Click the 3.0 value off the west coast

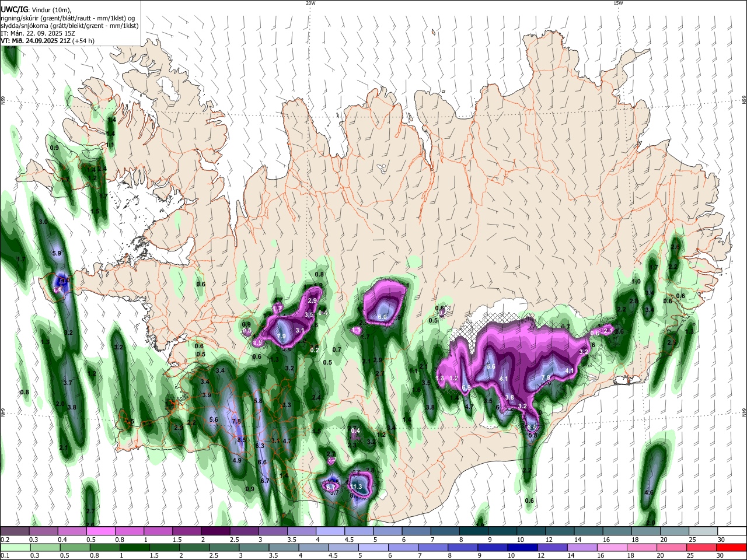(43, 222)
